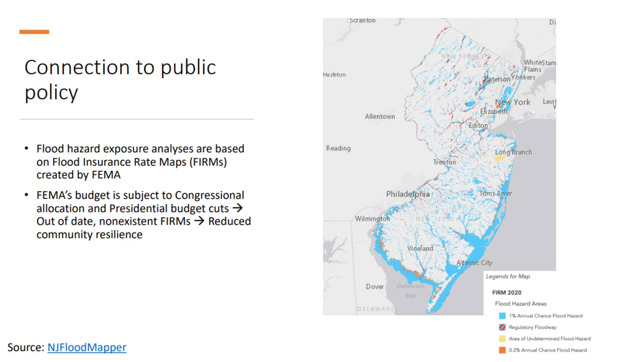Screen dimensions: 644x362
Task: Click the 'Legends for Map' title text
Action: coord(508,277)
